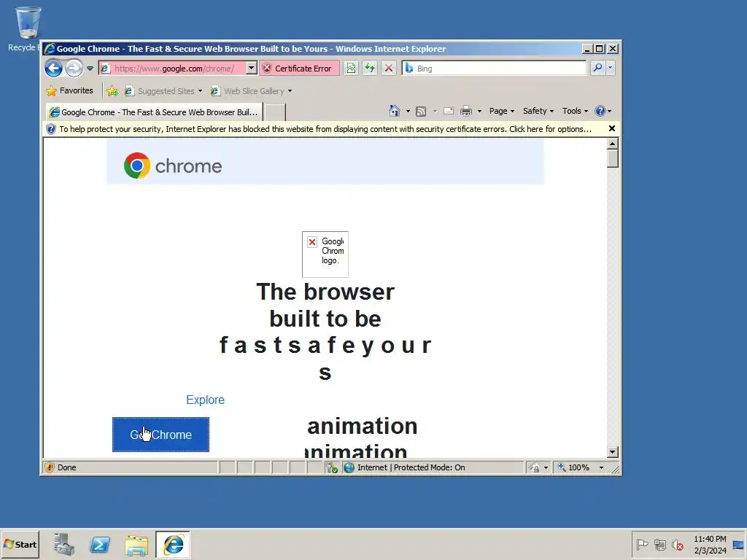Image resolution: width=747 pixels, height=560 pixels.
Task: Click the security information bar message
Action: click(325, 129)
